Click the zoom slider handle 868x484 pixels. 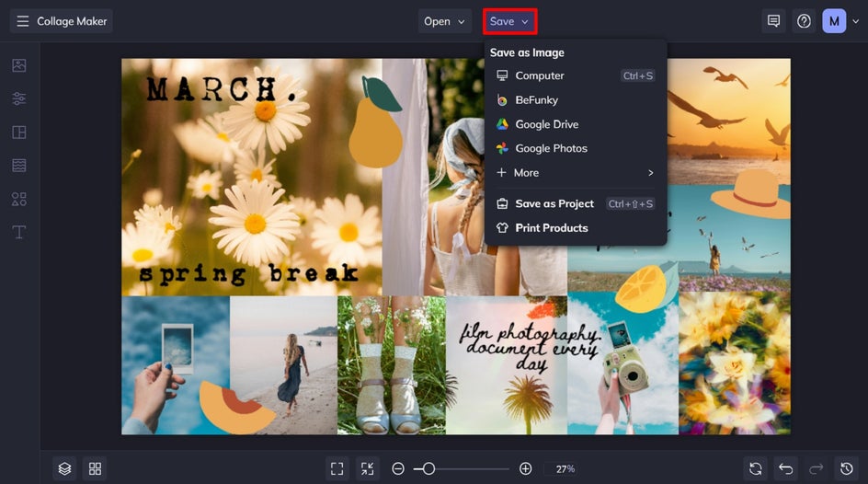coord(428,468)
